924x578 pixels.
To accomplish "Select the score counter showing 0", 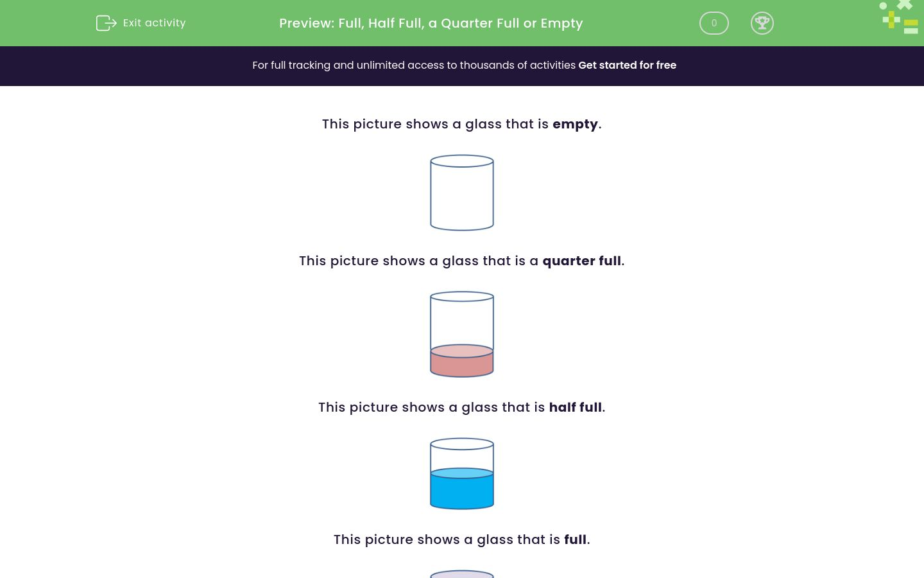I will click(714, 23).
